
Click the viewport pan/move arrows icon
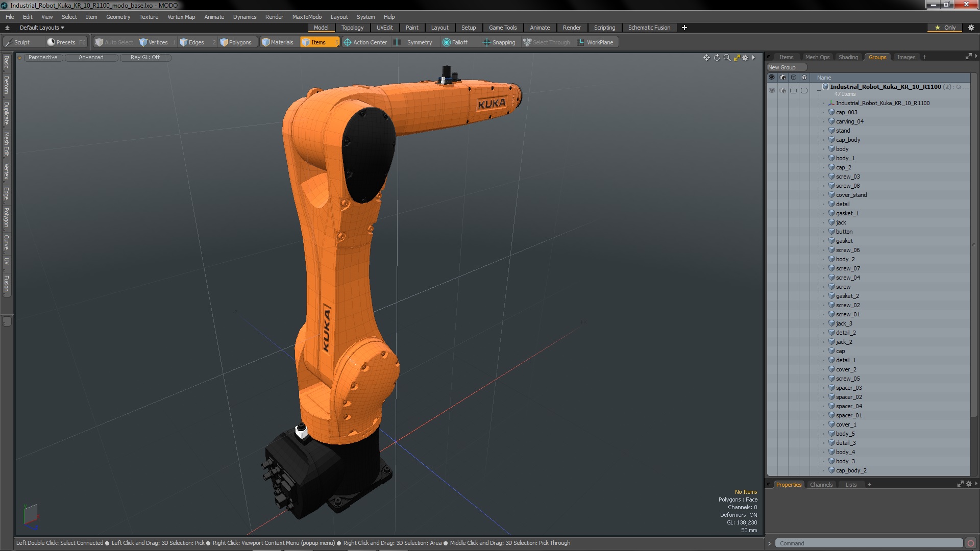pyautogui.click(x=706, y=58)
